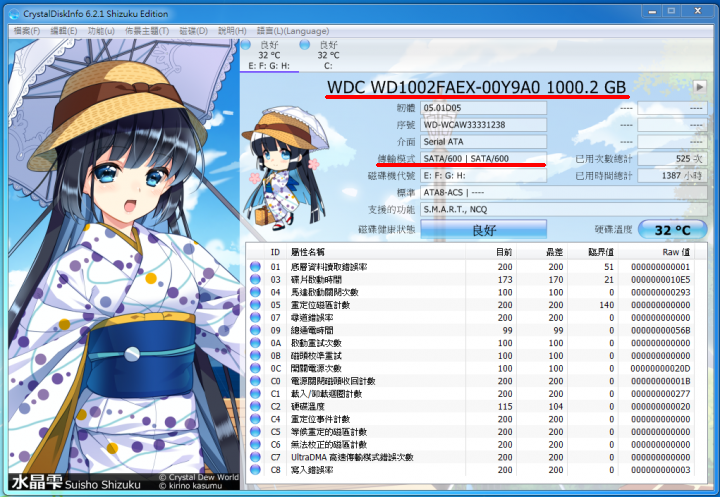This screenshot has width=720, height=497.
Task: Click the power on hours field 1387 小時
Action: 672,175
